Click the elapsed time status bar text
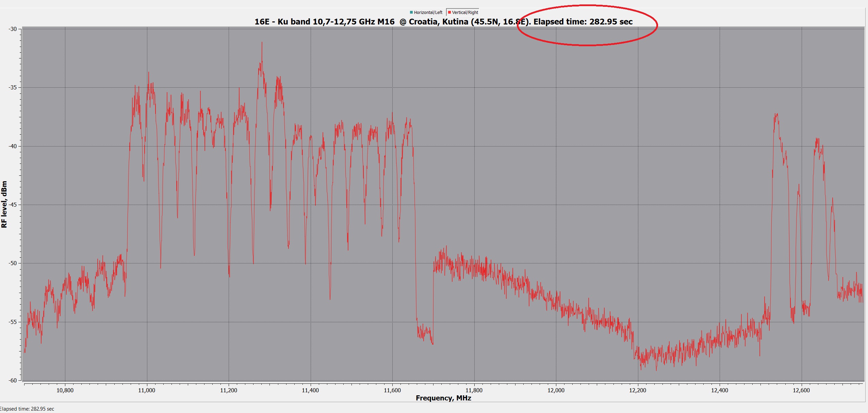Screen dimensions: 868x413 27,409
